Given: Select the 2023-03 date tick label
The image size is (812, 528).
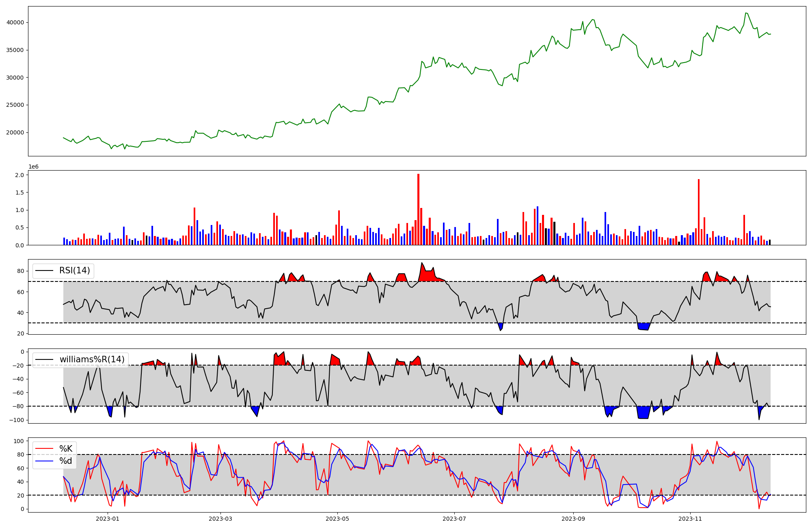Looking at the screenshot, I should coord(220,519).
